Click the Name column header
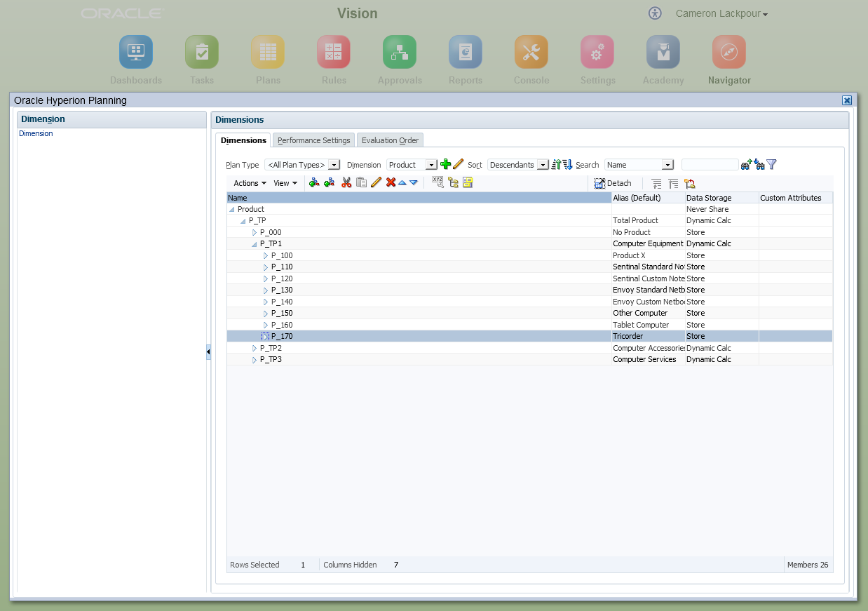868x611 pixels. tap(419, 198)
